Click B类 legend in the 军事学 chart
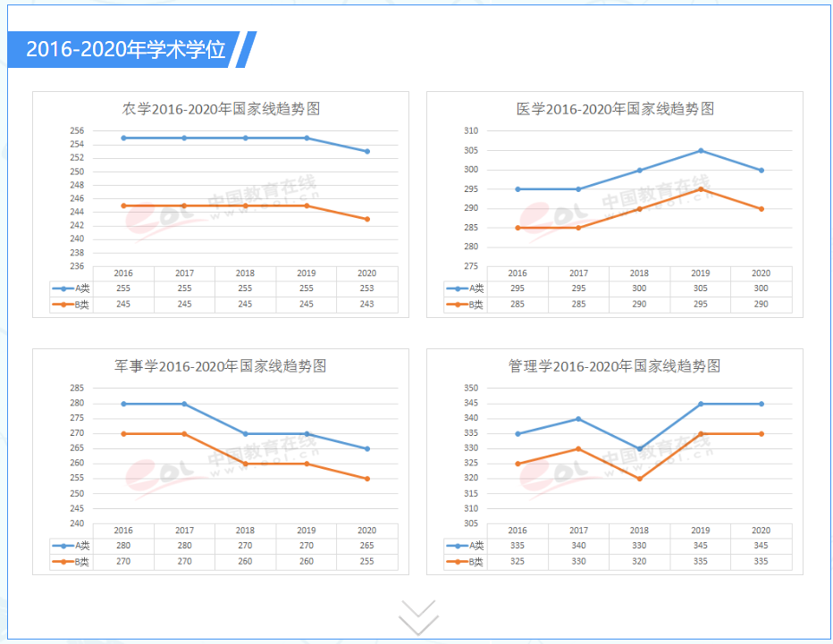833x644 pixels. pos(72,562)
